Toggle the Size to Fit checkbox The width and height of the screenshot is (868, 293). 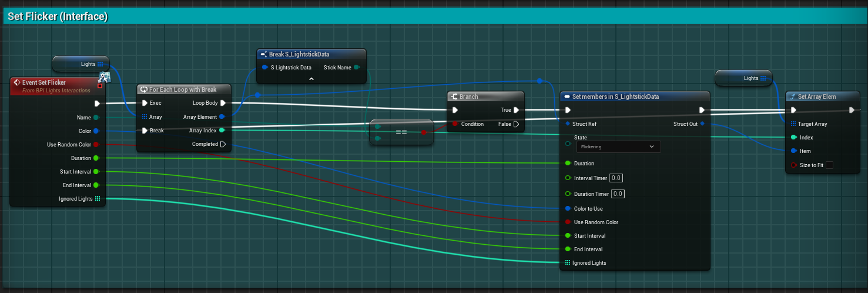click(829, 165)
